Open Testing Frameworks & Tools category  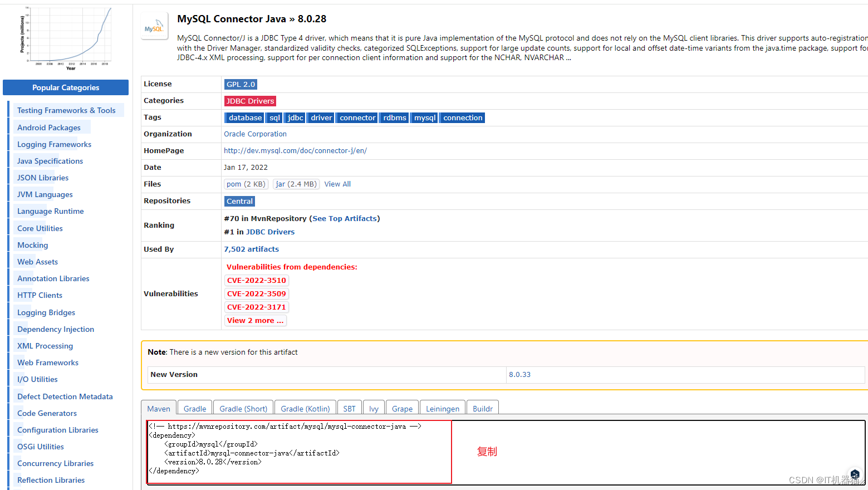coord(66,110)
